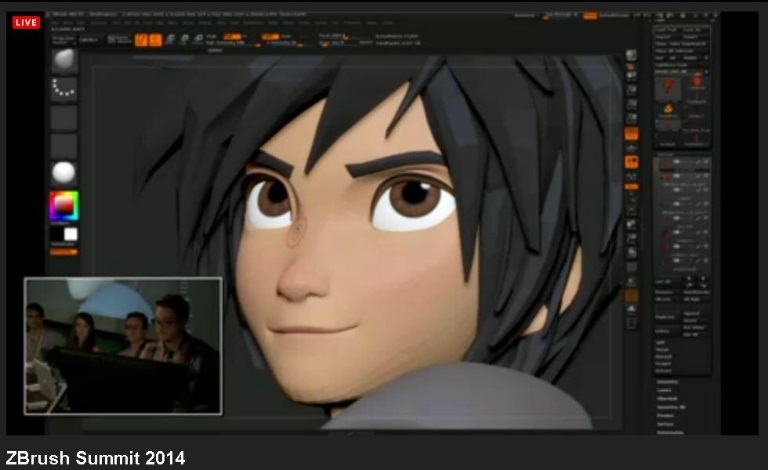The image size is (768, 470).
Task: Open the empty Texture slot
Action: point(65,146)
